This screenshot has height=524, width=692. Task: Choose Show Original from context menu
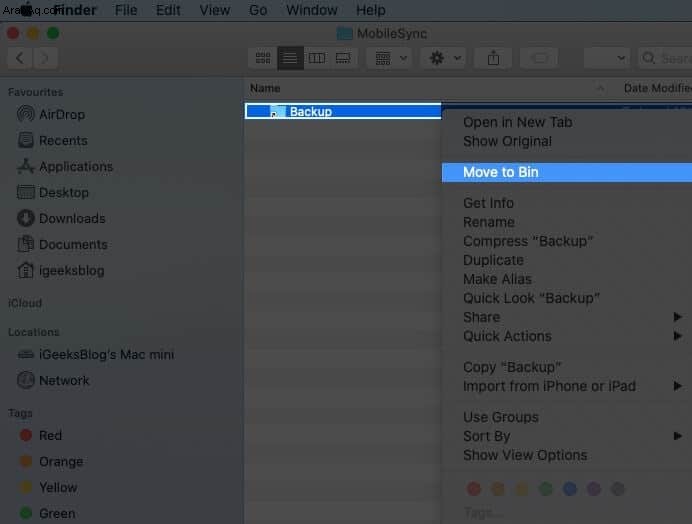click(x=507, y=141)
